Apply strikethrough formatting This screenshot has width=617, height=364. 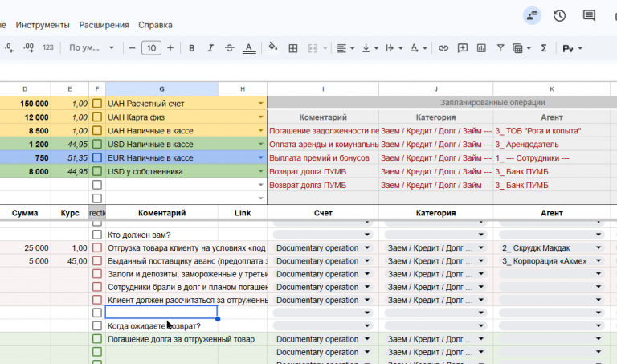tap(230, 48)
